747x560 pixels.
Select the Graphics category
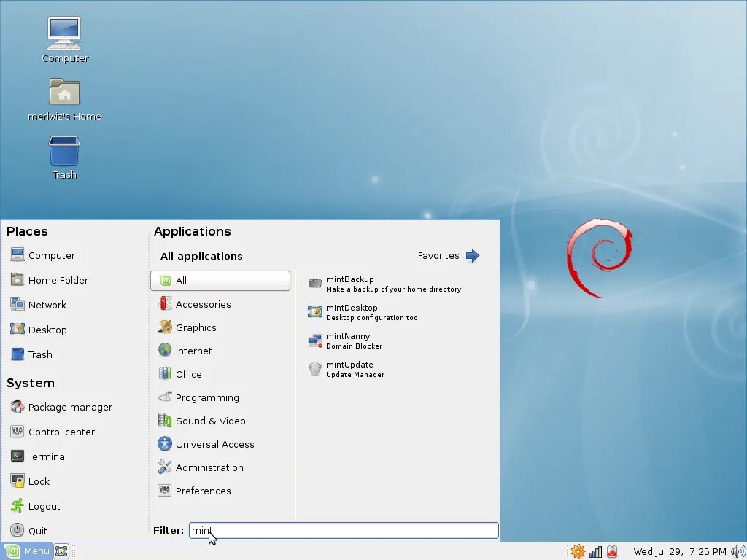[187, 327]
